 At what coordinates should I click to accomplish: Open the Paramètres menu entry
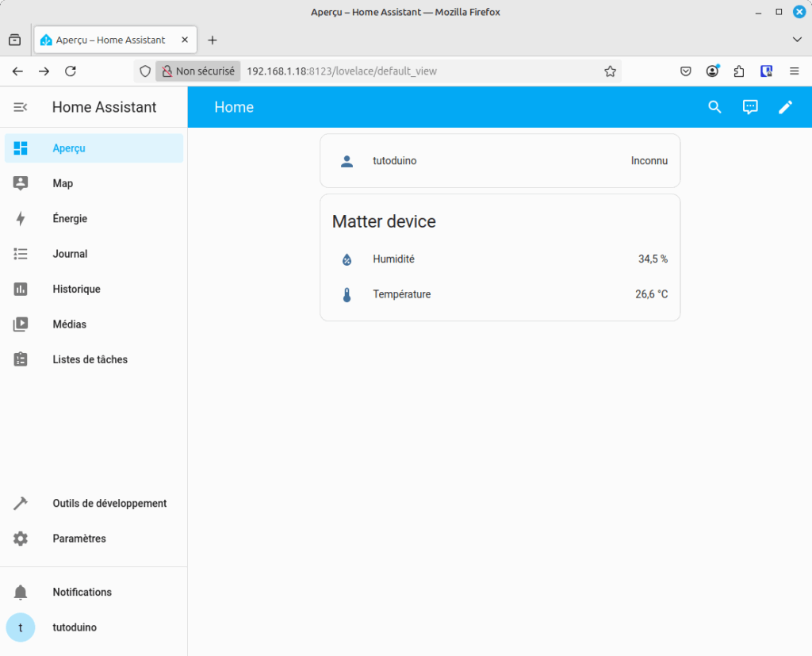pos(94,539)
